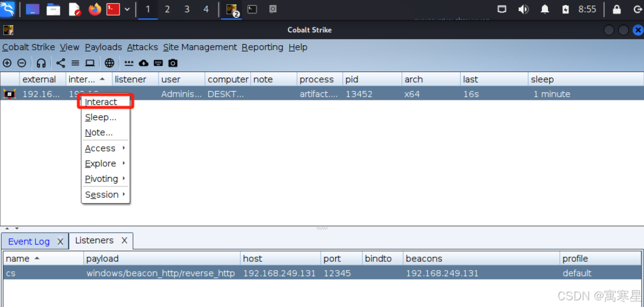This screenshot has width=644, height=307.
Task: Expand the Pivoting submenu
Action: (x=106, y=179)
